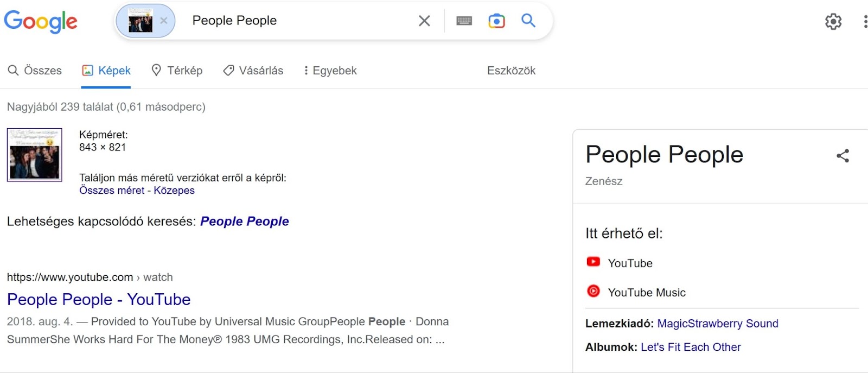This screenshot has height=373, width=868.
Task: Expand the Egyebek more menu
Action: [330, 71]
